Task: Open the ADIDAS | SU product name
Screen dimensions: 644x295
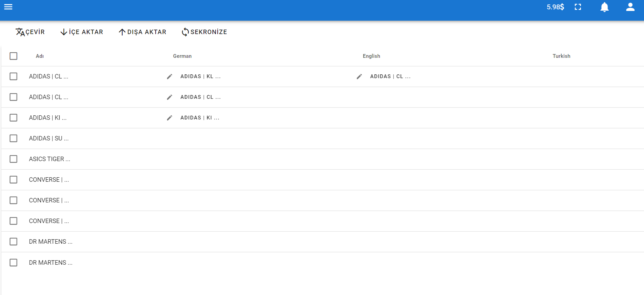Action: click(49, 138)
